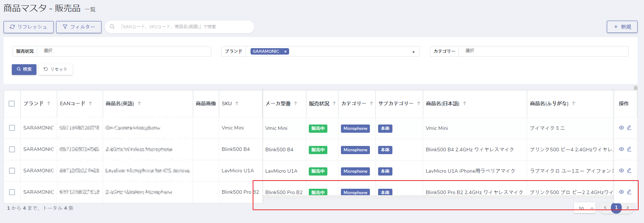Edit Vmic Mini with the pencil icon
Viewport: 644px width, 223px height.
629,128
